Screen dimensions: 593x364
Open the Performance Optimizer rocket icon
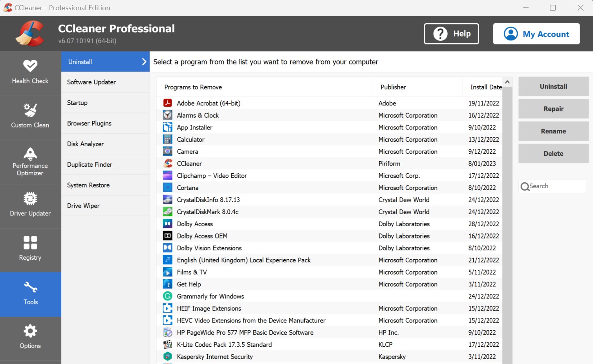tap(30, 154)
